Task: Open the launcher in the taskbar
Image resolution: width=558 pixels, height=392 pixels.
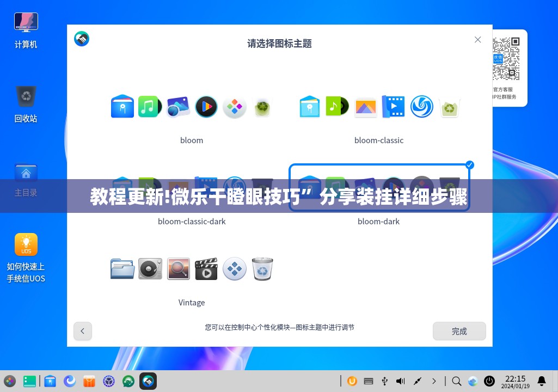Action: (10, 381)
